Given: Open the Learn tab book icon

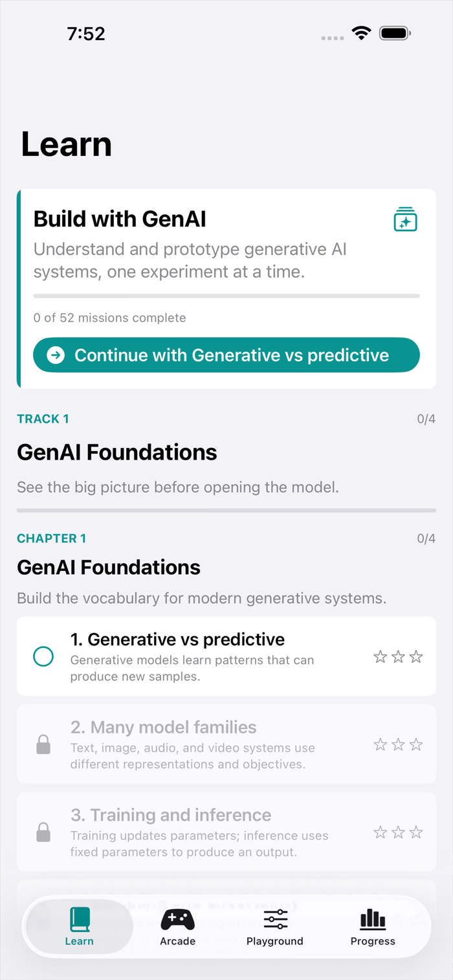Looking at the screenshot, I should (80, 919).
